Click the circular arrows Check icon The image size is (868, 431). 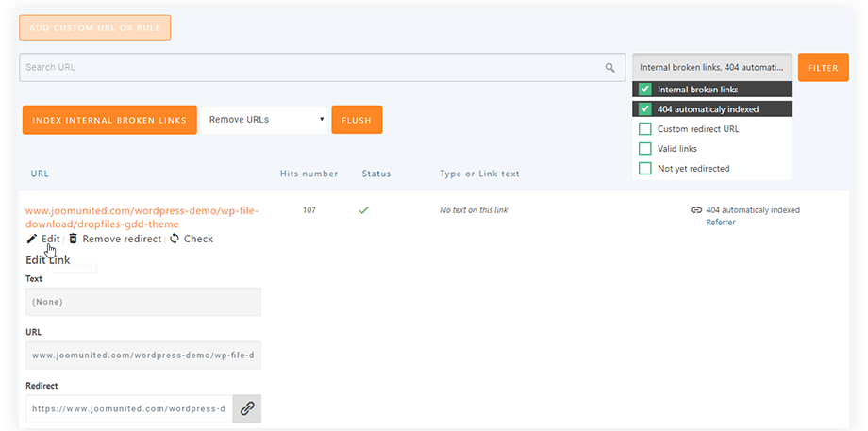click(x=175, y=240)
